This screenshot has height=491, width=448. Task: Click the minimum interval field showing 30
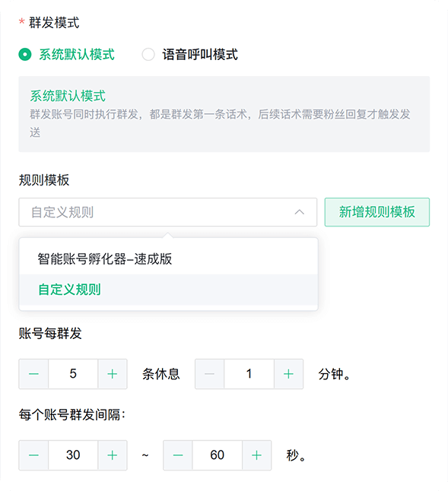click(73, 455)
